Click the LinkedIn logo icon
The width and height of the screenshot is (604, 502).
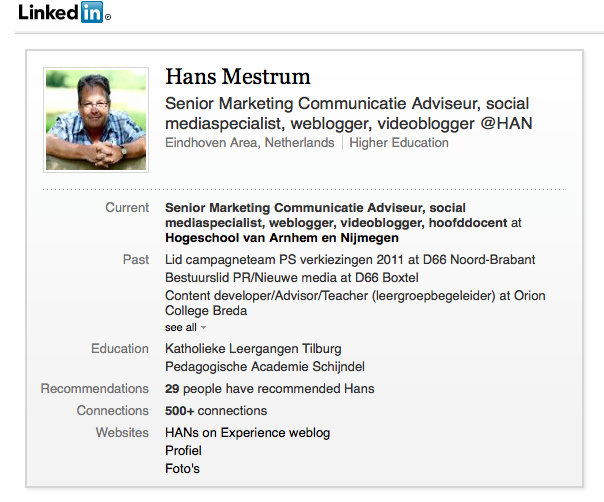pos(64,12)
